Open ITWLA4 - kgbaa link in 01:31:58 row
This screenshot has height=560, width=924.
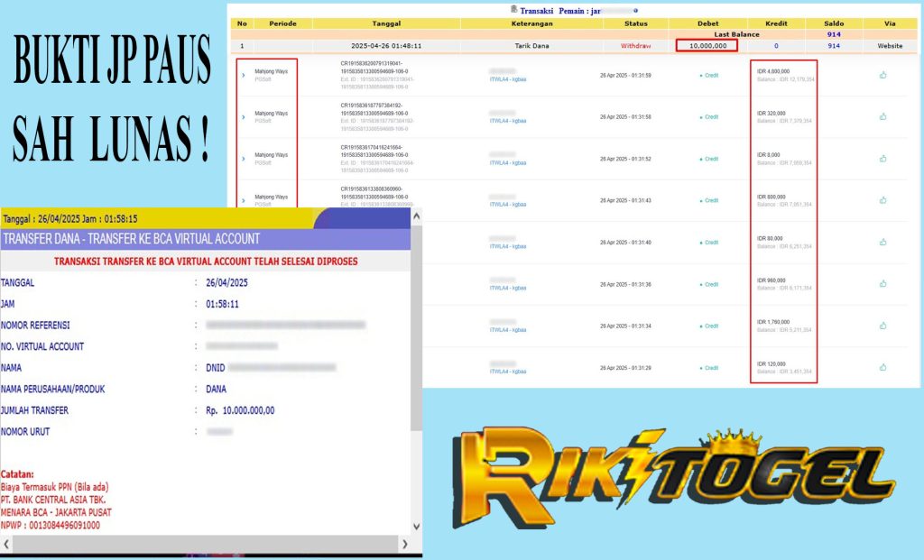pyautogui.click(x=508, y=121)
